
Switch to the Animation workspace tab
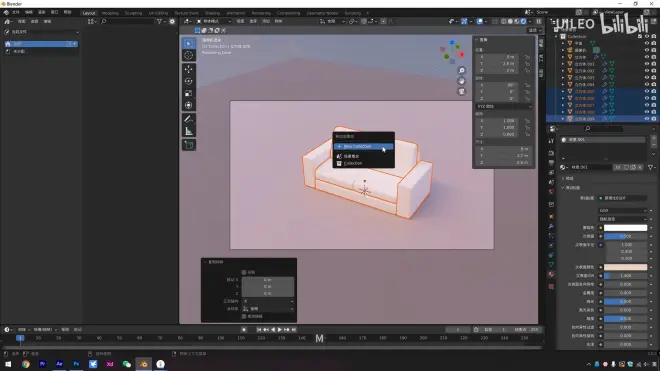pyautogui.click(x=236, y=13)
